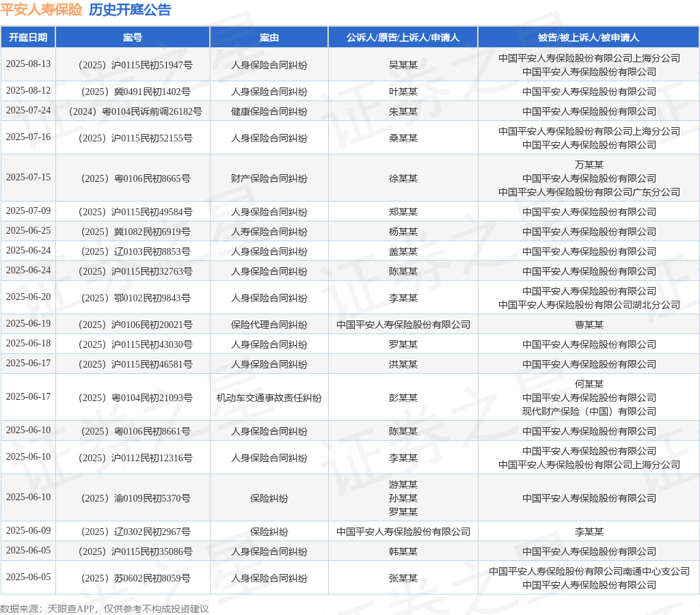Click the date 2025-07-24

(x=28, y=110)
